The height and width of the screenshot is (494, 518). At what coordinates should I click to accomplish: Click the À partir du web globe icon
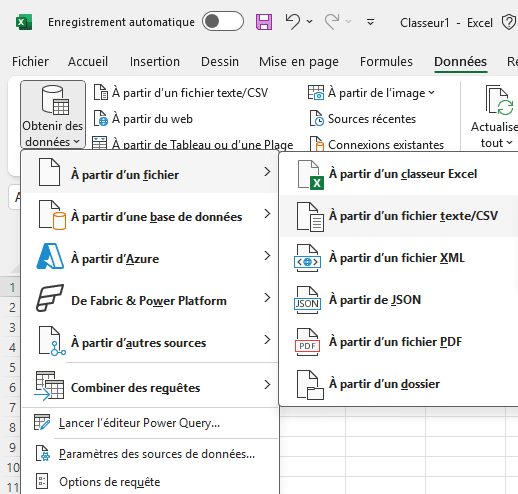(100, 119)
